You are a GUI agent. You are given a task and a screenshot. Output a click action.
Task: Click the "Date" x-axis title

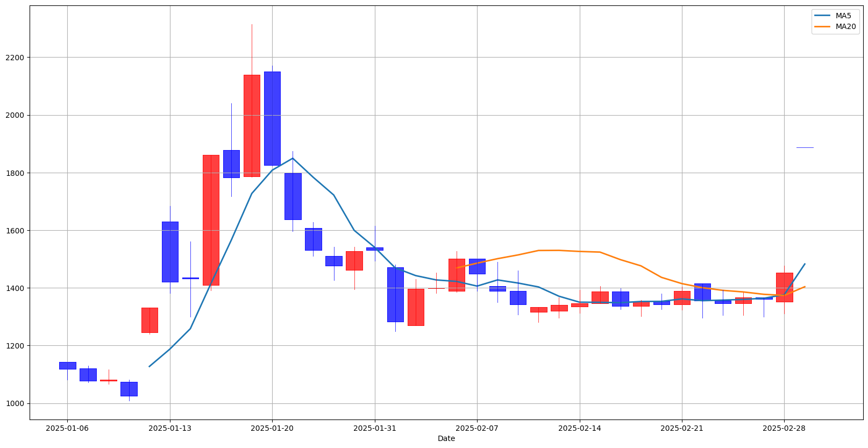click(x=446, y=438)
